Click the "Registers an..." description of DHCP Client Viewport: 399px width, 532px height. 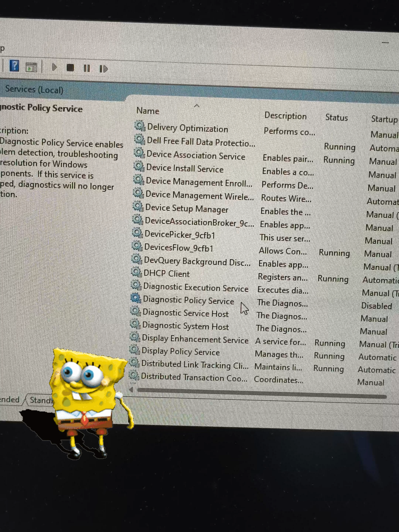coord(283,277)
